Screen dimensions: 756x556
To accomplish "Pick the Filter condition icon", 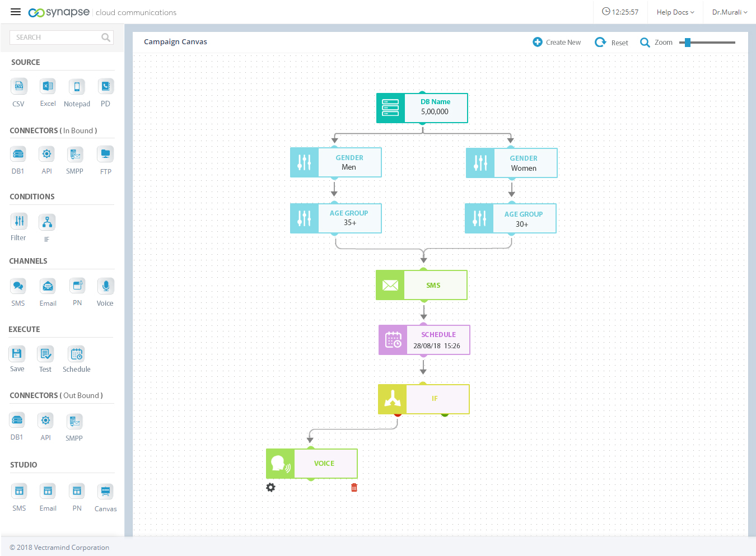I will 19,221.
